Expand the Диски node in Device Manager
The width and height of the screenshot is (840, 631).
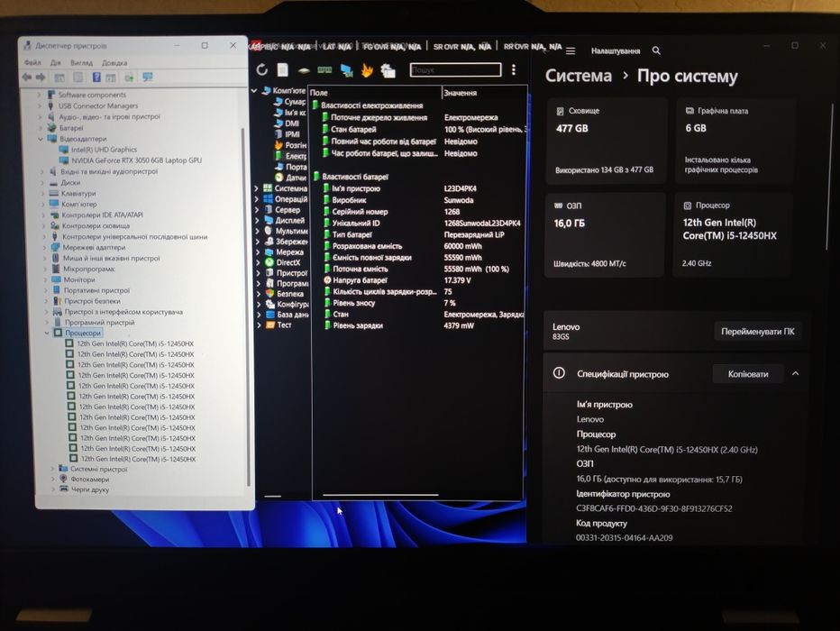coord(42,183)
